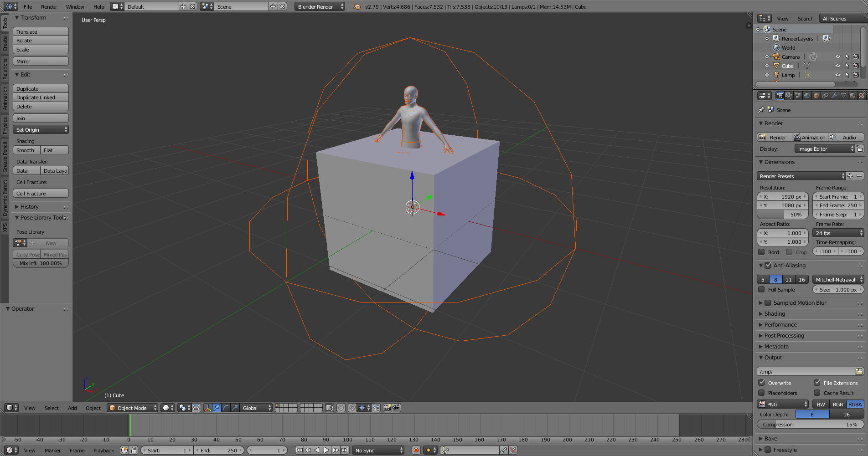Expand the Cube tree item in outliner
Viewport: 868px width, 456px height.
tap(767, 66)
